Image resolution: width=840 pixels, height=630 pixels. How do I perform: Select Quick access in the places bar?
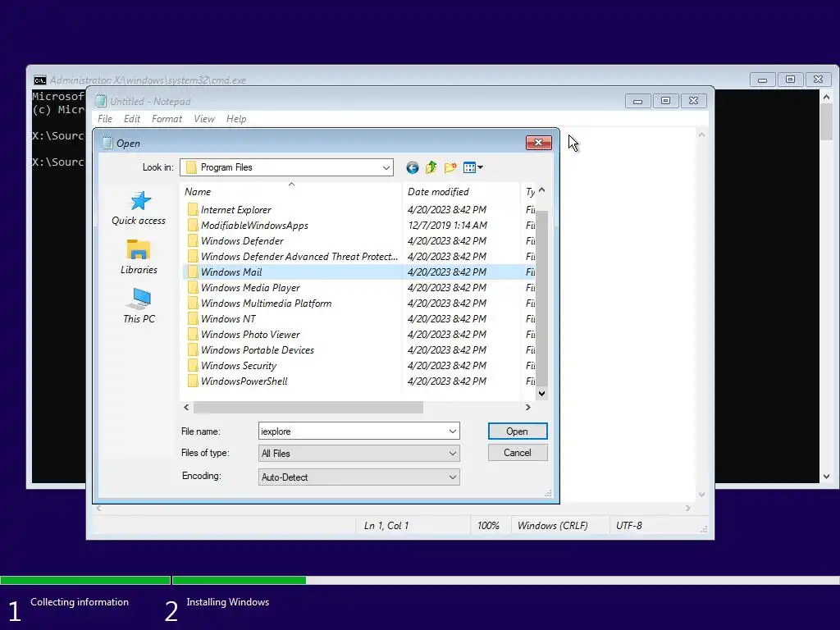139,208
